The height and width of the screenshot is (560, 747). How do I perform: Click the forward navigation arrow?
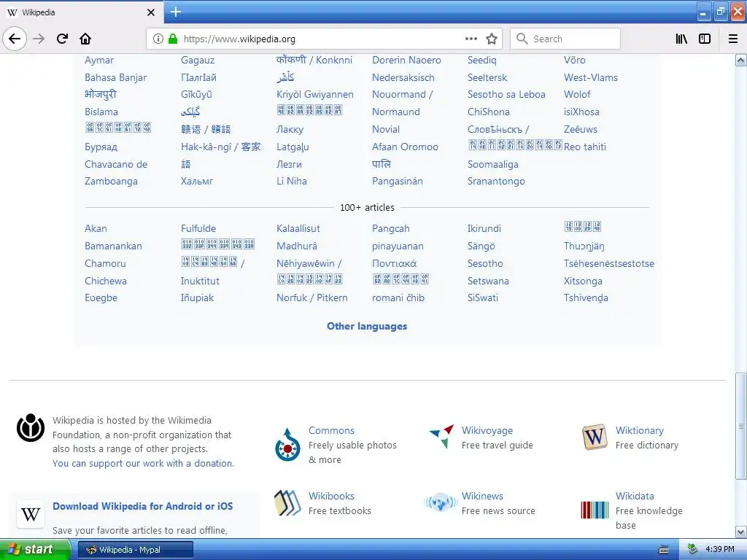(39, 39)
